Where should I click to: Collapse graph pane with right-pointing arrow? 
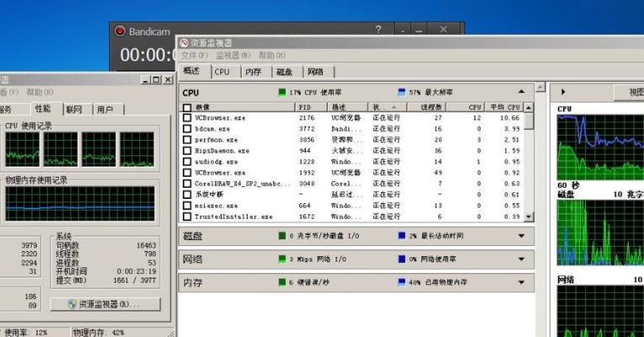point(563,92)
